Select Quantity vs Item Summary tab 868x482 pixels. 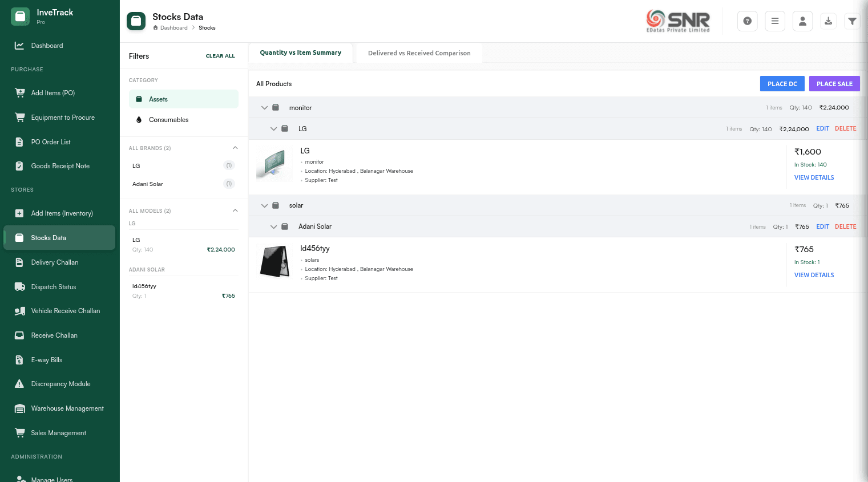click(x=300, y=52)
